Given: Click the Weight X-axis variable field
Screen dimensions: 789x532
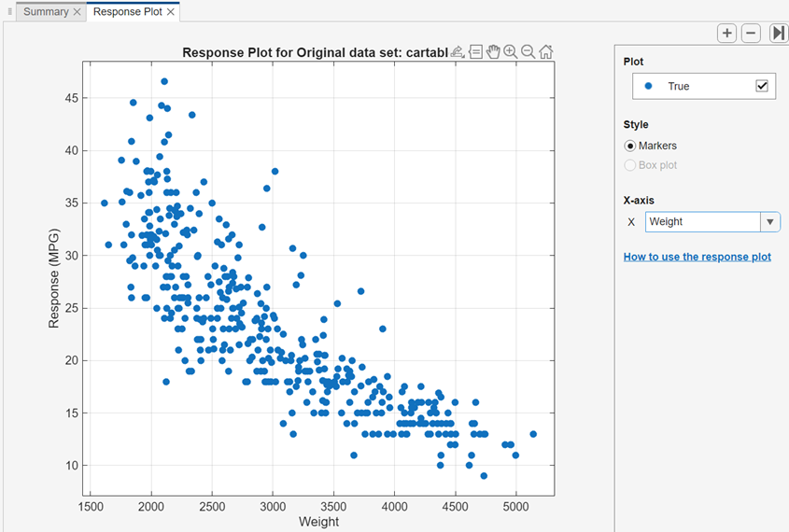Looking at the screenshot, I should 702,222.
